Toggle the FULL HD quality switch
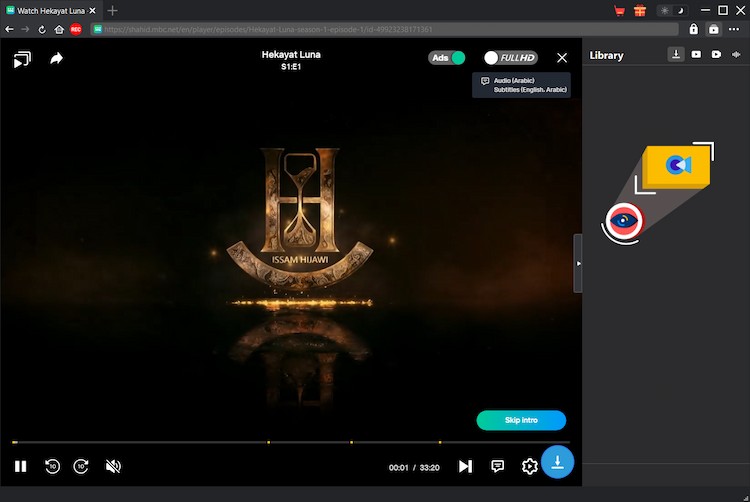 511,58
